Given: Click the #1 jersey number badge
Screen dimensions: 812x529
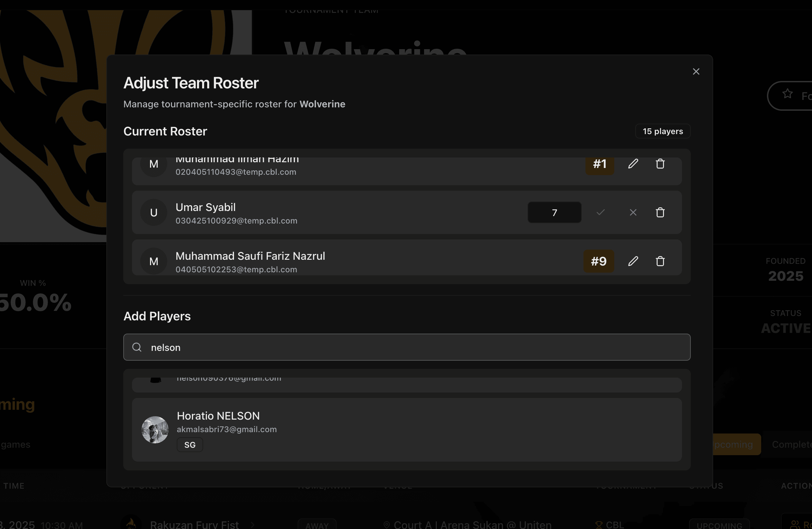Looking at the screenshot, I should [x=599, y=165].
